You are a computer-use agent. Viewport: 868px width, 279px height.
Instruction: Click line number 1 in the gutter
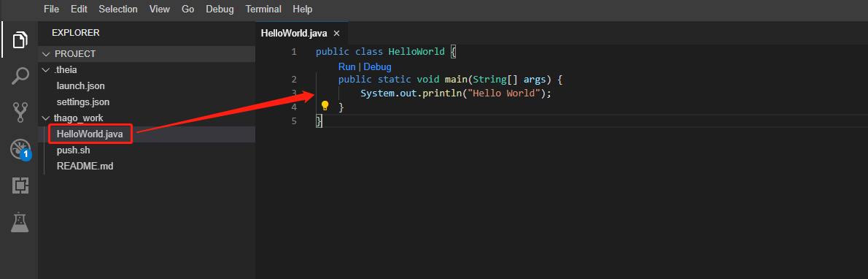coord(294,52)
